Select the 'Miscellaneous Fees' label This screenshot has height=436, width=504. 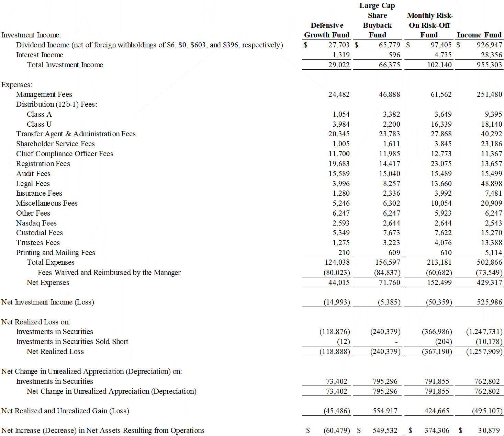coord(47,203)
